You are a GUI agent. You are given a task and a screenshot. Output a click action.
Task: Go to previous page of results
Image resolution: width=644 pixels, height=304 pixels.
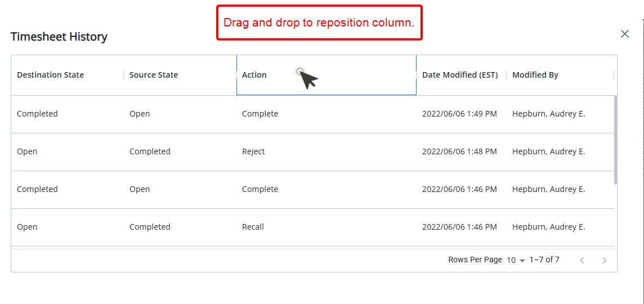pyautogui.click(x=582, y=260)
